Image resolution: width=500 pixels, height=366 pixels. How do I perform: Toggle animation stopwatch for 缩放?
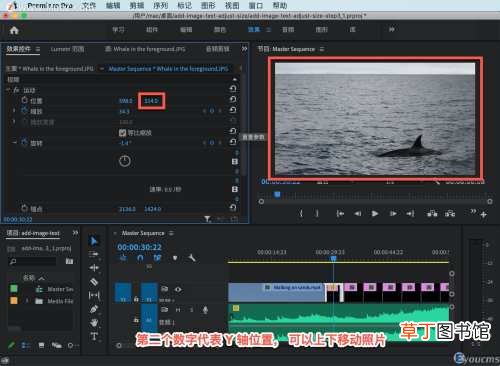click(x=24, y=111)
